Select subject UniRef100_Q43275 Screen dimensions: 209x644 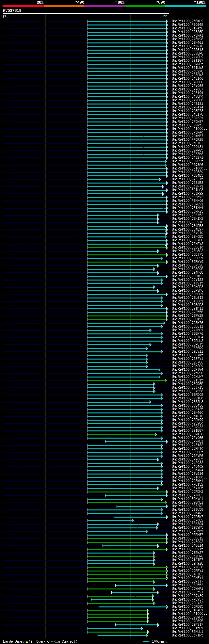(x=187, y=179)
